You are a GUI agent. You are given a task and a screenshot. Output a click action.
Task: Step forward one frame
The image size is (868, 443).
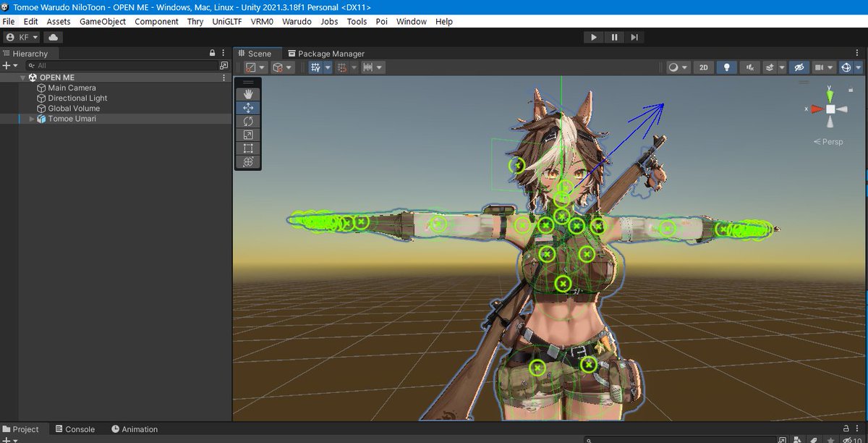[x=634, y=37]
